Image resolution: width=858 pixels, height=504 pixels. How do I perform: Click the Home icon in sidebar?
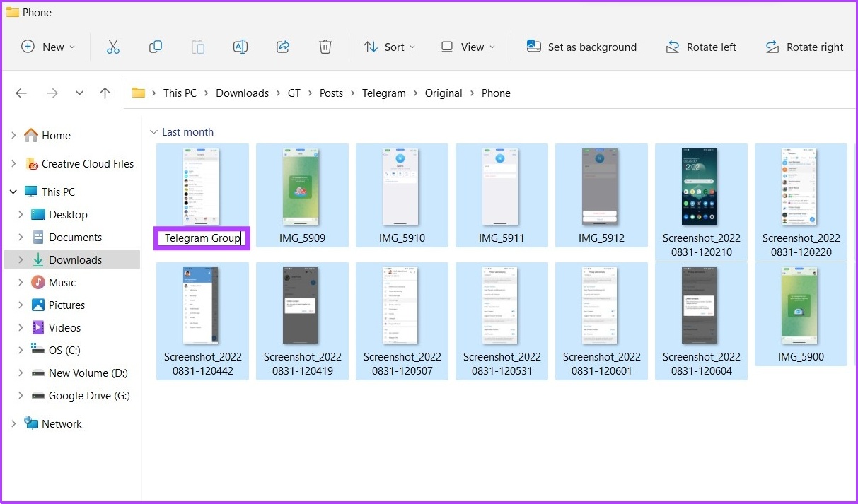pos(31,135)
